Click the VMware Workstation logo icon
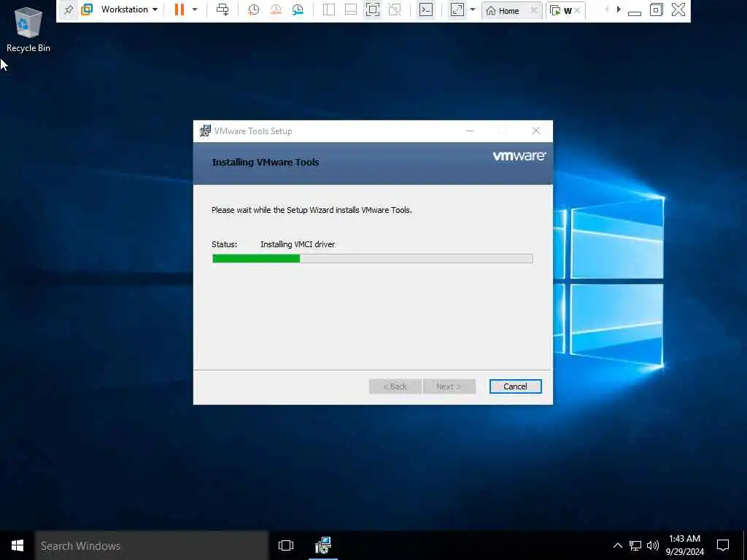 (x=87, y=9)
